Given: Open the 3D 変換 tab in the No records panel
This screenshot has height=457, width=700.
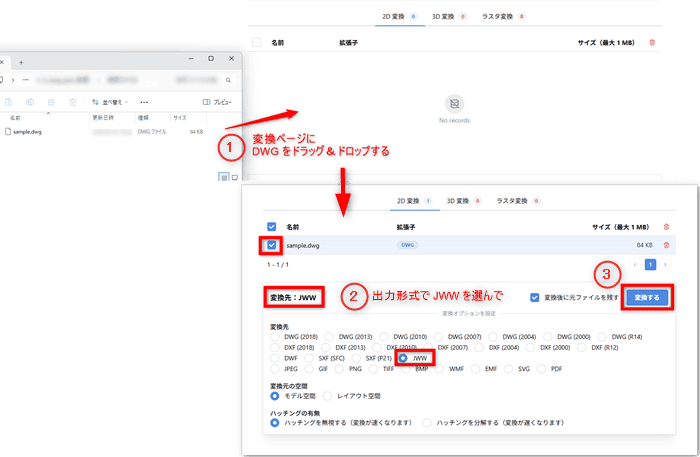Looking at the screenshot, I should tap(449, 17).
